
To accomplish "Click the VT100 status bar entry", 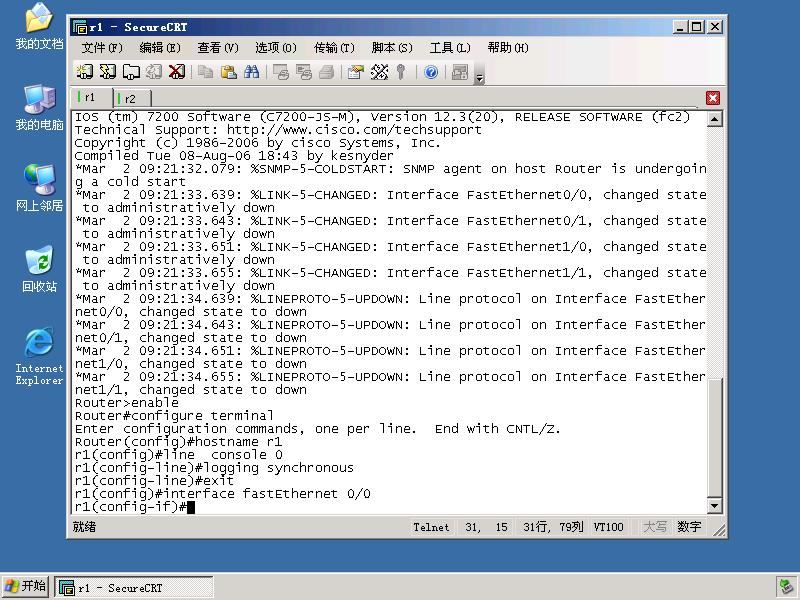I will coord(608,527).
